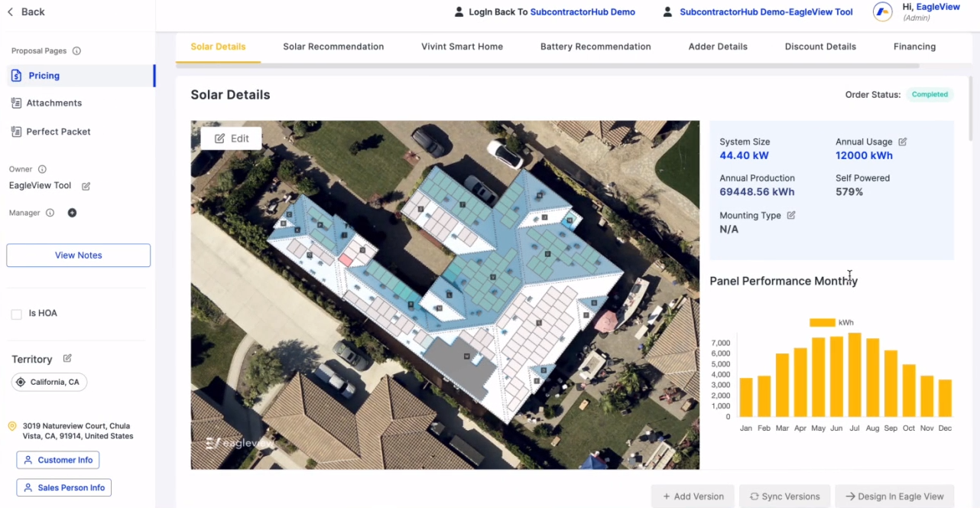The image size is (980, 508).
Task: Add a manager using the plus icon
Action: (x=72, y=213)
